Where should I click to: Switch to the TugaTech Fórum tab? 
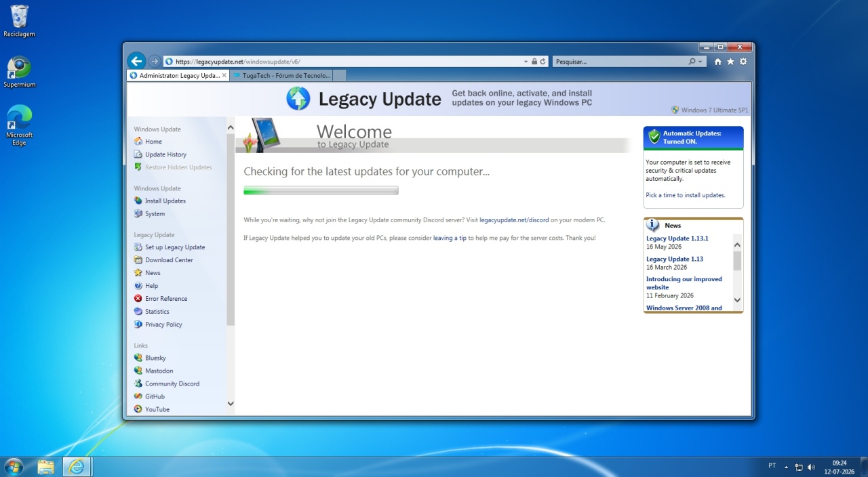coord(281,76)
